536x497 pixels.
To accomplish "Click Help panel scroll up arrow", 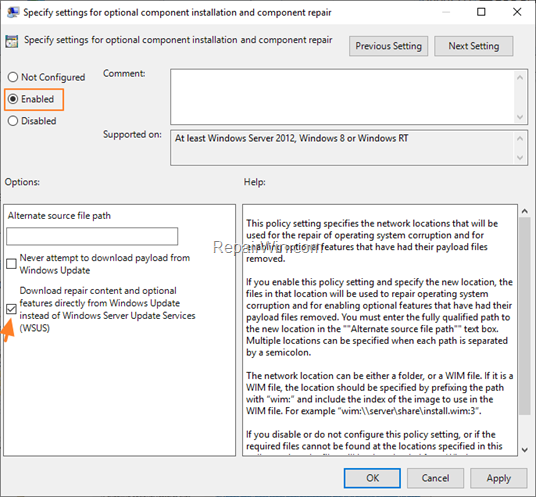I will 525,211.
